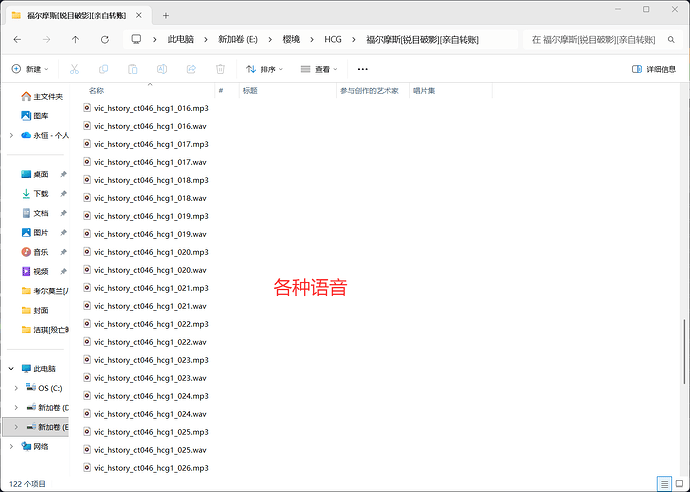Click the Share icon in toolbar
Viewport: 690px width, 492px height.
coord(191,69)
